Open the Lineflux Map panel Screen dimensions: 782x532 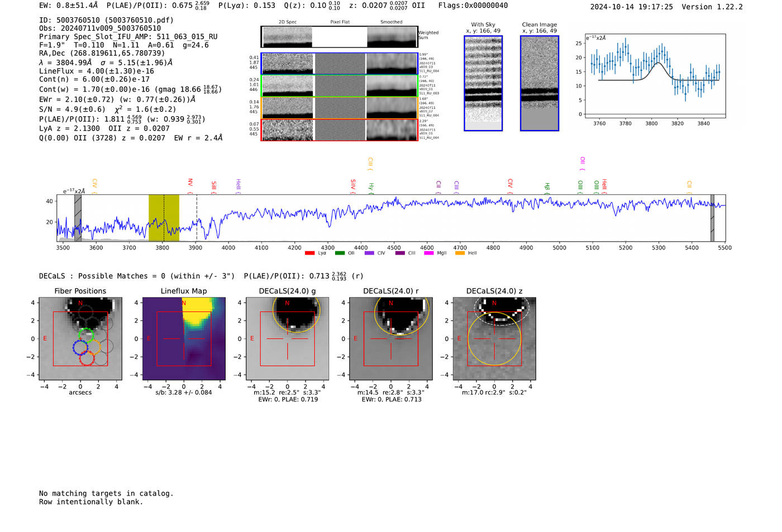coord(184,338)
